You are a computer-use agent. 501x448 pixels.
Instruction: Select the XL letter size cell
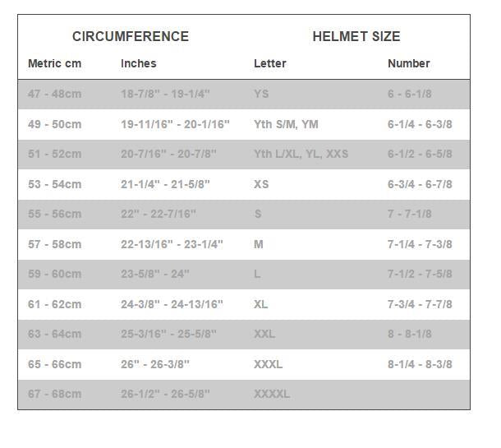(261, 304)
